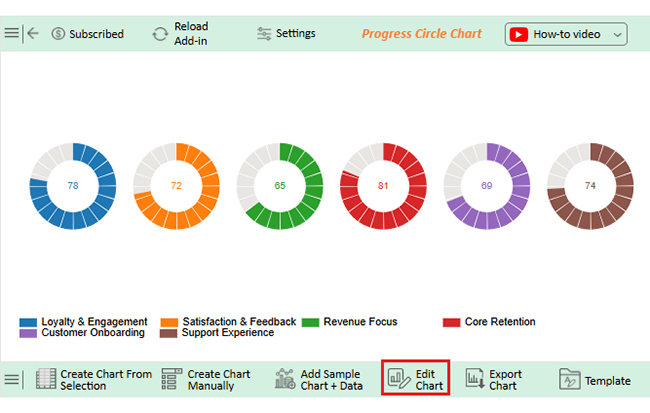Open the bottom-left hamburger menu
650x413 pixels.
click(x=12, y=380)
